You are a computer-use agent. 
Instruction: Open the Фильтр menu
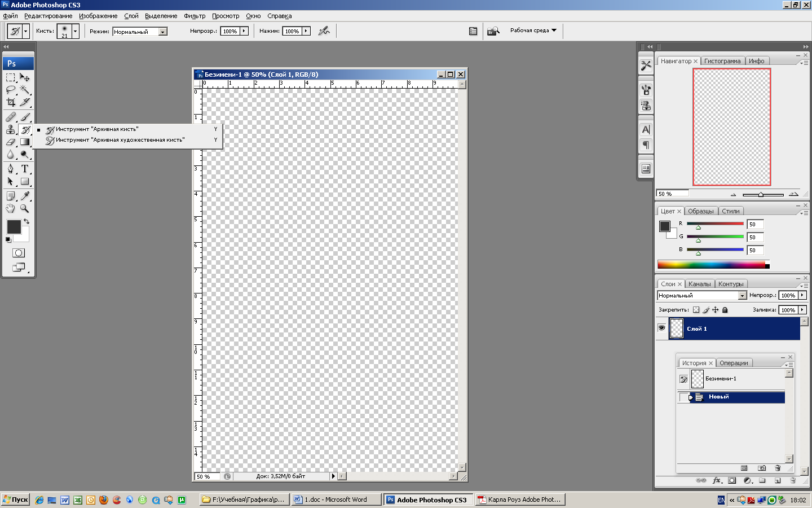pos(195,16)
